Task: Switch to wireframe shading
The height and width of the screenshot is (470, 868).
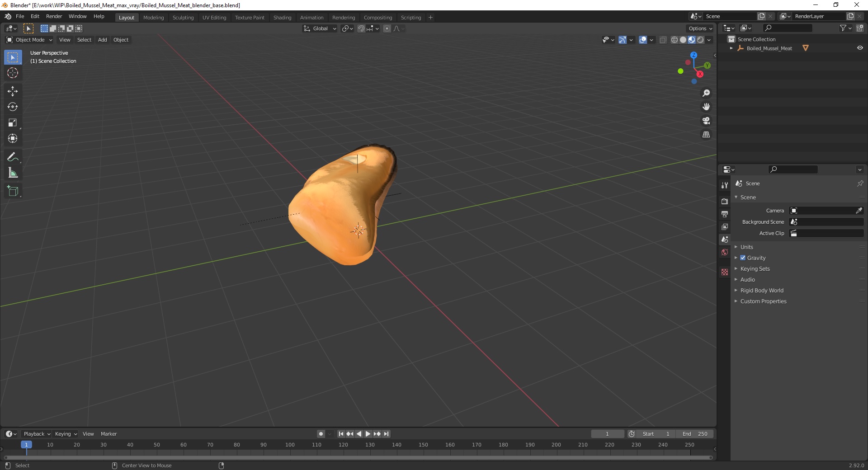Action: pyautogui.click(x=675, y=40)
